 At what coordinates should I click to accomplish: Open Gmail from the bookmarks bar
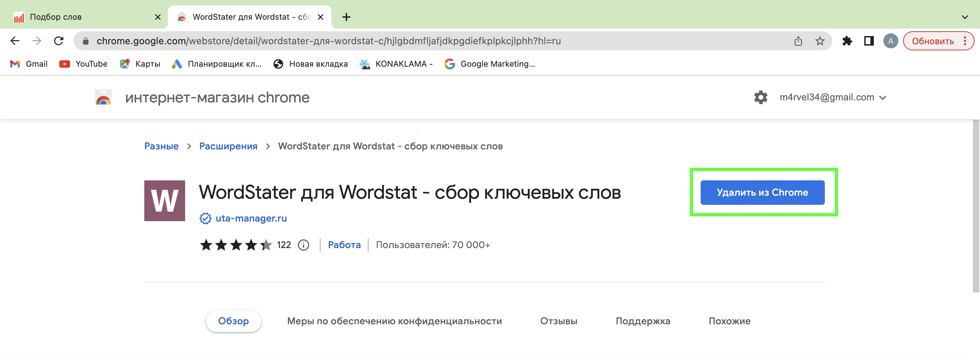29,64
